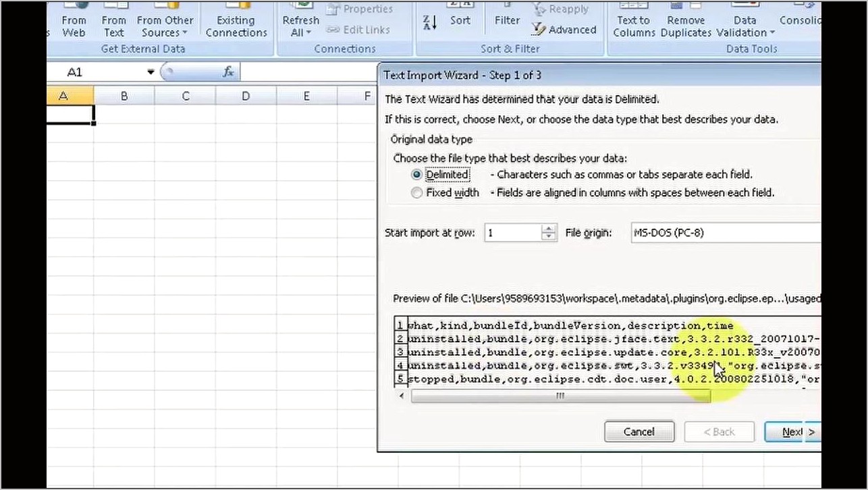Image resolution: width=868 pixels, height=490 pixels.
Task: Click the Sort A to Z icon
Action: [430, 22]
